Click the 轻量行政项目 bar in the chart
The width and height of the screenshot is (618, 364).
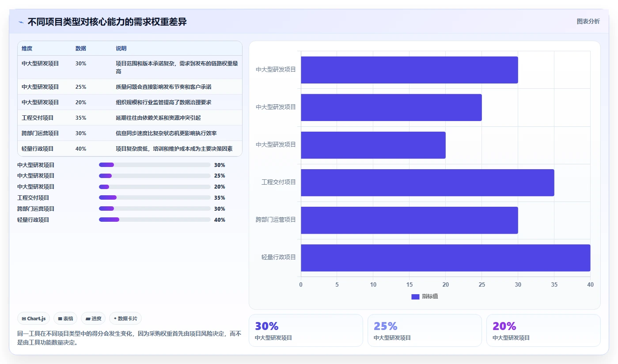445,258
